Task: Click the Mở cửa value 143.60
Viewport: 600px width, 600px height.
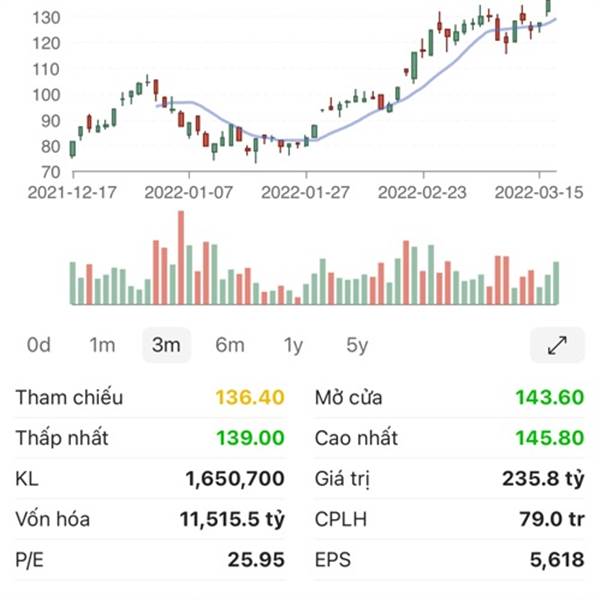Action: pos(550,397)
